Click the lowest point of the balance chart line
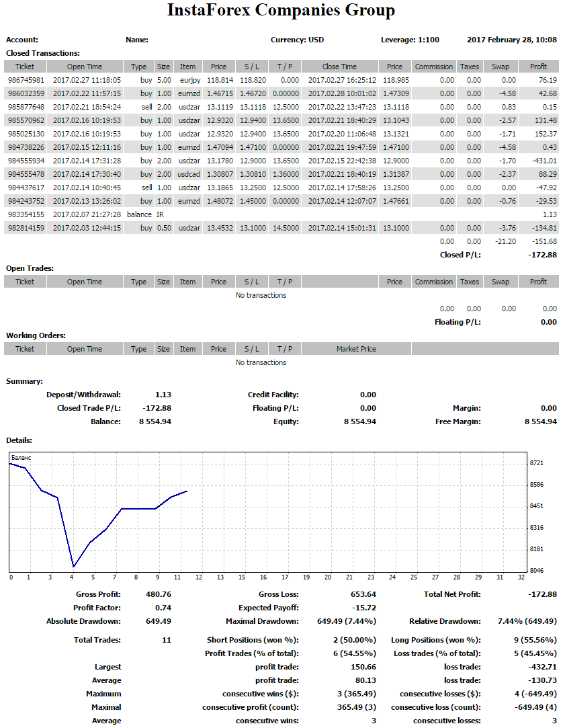Screen dimensions: 563x728 tap(73, 567)
